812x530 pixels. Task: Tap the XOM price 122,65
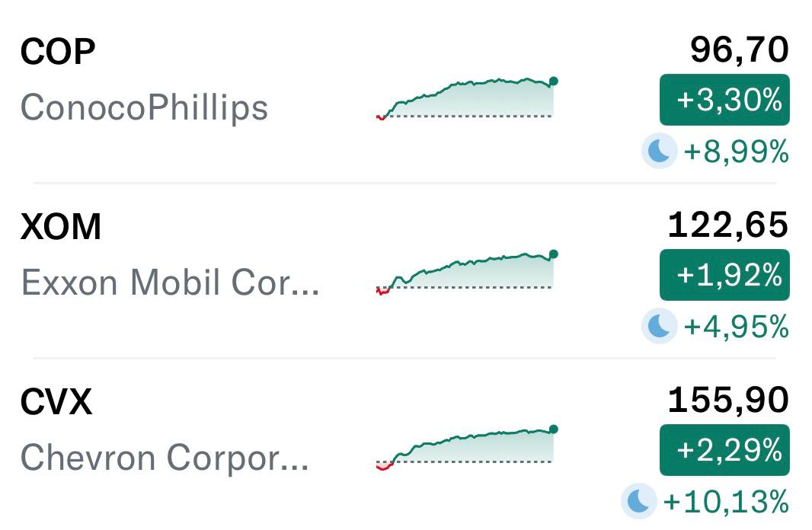(727, 225)
